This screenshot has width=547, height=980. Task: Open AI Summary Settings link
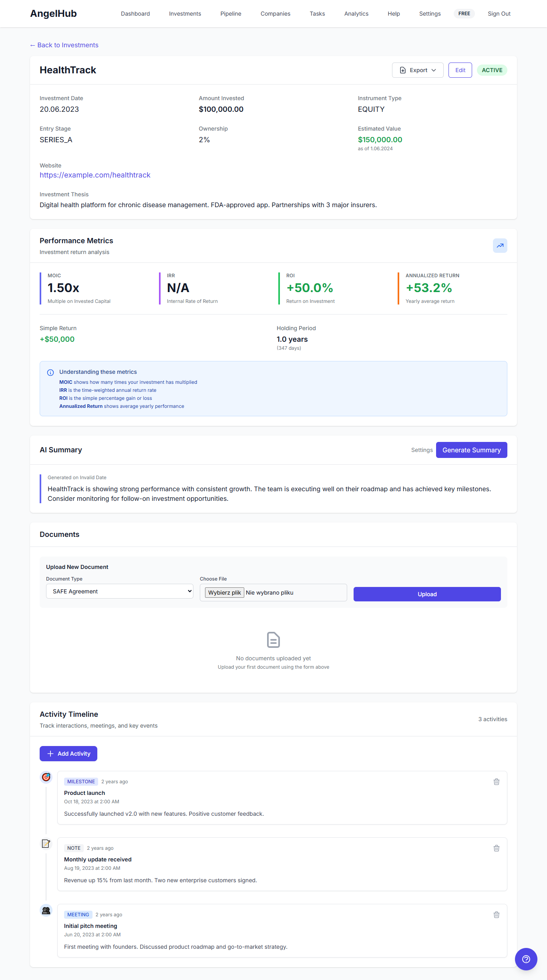tap(422, 450)
